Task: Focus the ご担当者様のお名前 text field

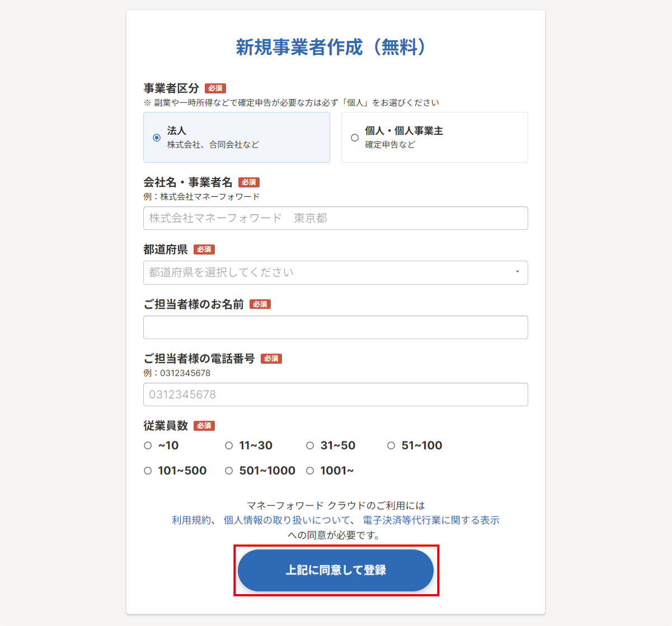Action: click(336, 327)
